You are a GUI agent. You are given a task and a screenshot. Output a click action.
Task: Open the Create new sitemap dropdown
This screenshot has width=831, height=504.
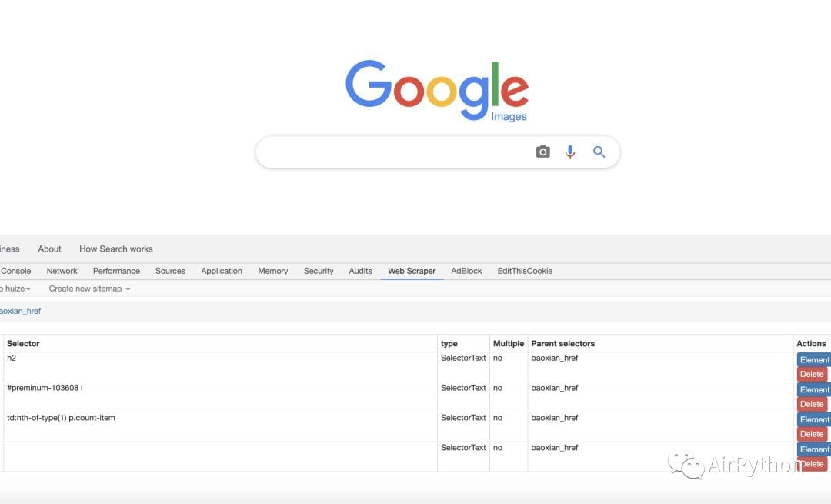click(89, 289)
